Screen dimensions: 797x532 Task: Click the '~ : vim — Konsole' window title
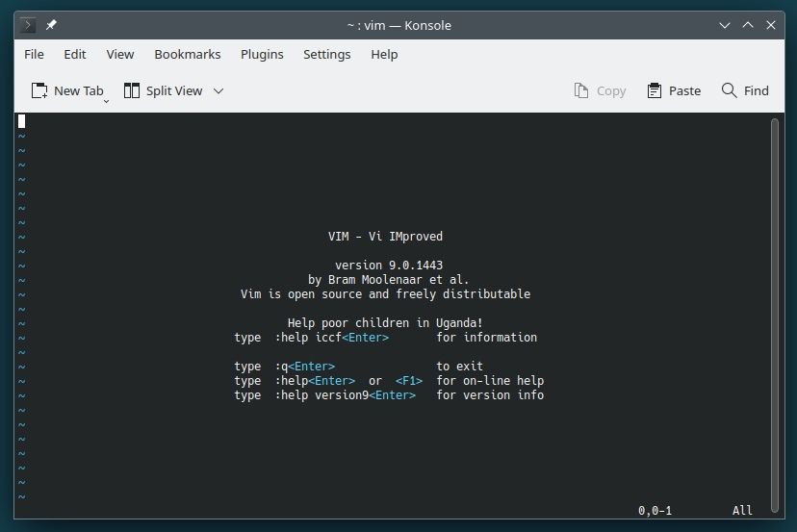(x=399, y=25)
